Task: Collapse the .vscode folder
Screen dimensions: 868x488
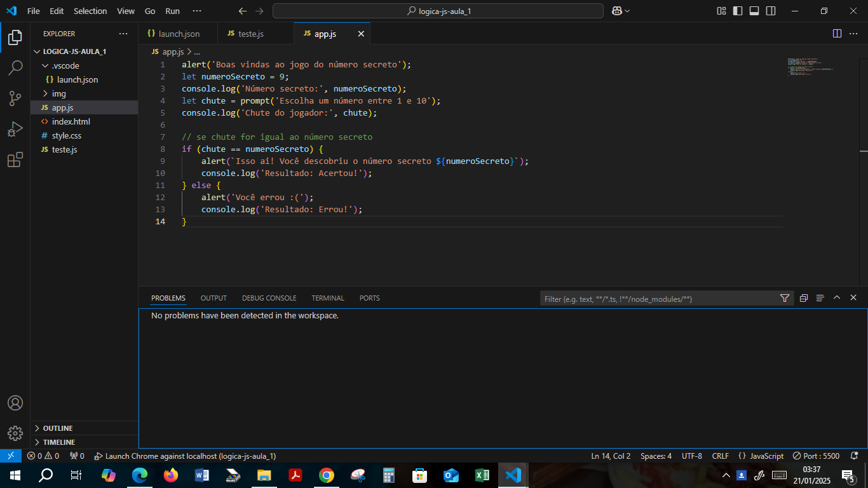Action: click(x=84, y=65)
